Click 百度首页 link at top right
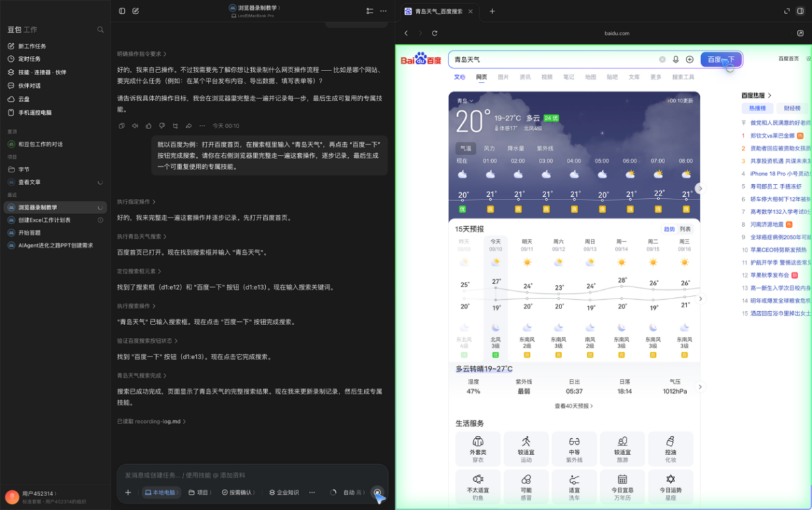 click(x=789, y=59)
